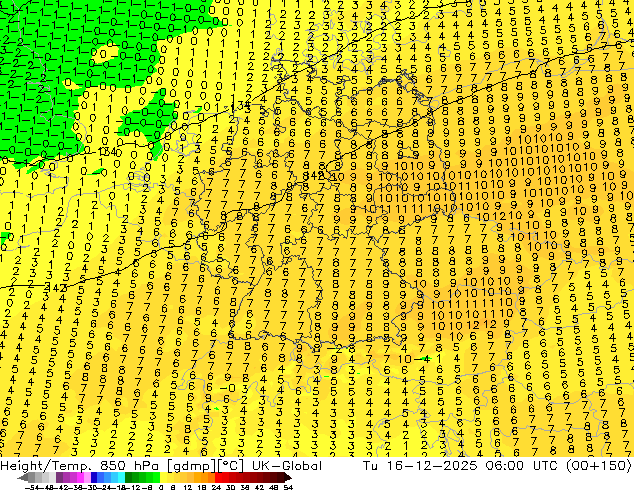Click the '(00+150)' forecast offset label

coord(598,465)
